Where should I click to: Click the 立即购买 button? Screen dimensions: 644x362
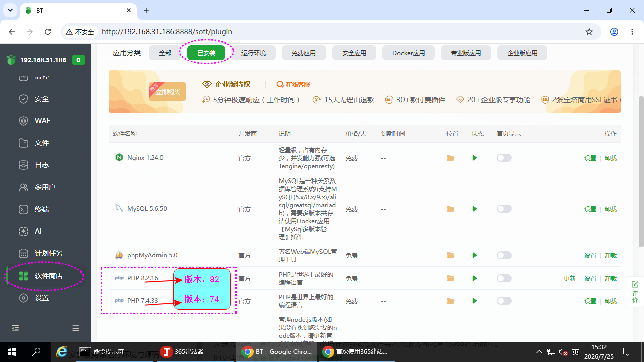pos(168,92)
